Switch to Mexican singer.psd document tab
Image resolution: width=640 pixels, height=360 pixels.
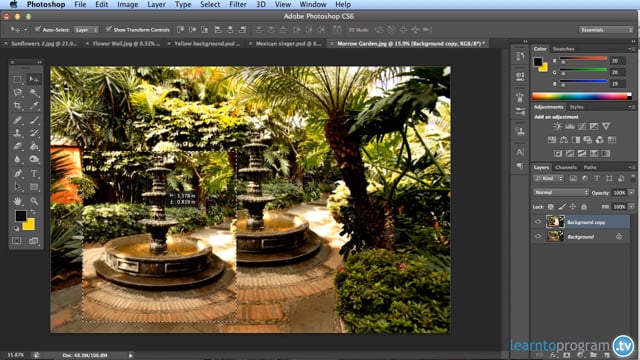click(289, 43)
